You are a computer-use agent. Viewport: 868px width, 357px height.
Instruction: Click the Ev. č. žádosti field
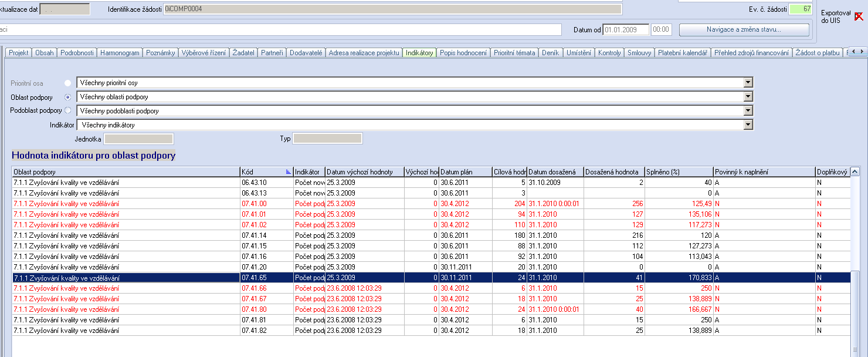tap(801, 9)
